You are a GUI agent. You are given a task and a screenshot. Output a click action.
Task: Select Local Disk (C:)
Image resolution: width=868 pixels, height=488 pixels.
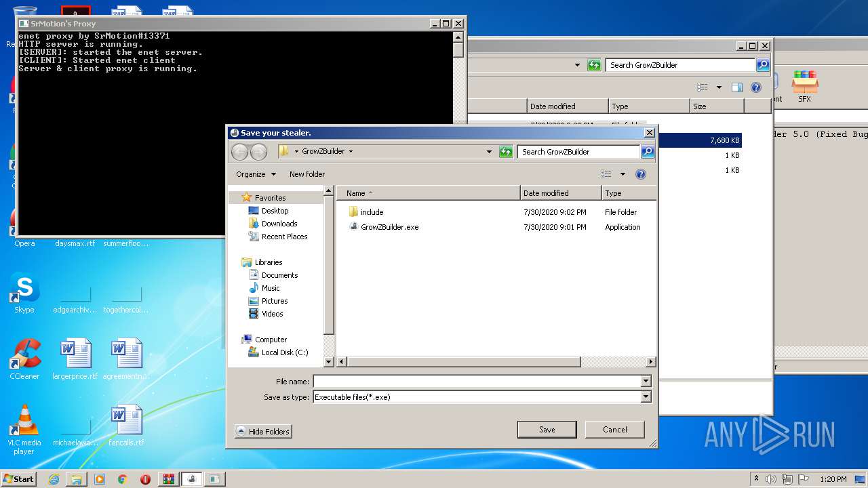tap(285, 352)
